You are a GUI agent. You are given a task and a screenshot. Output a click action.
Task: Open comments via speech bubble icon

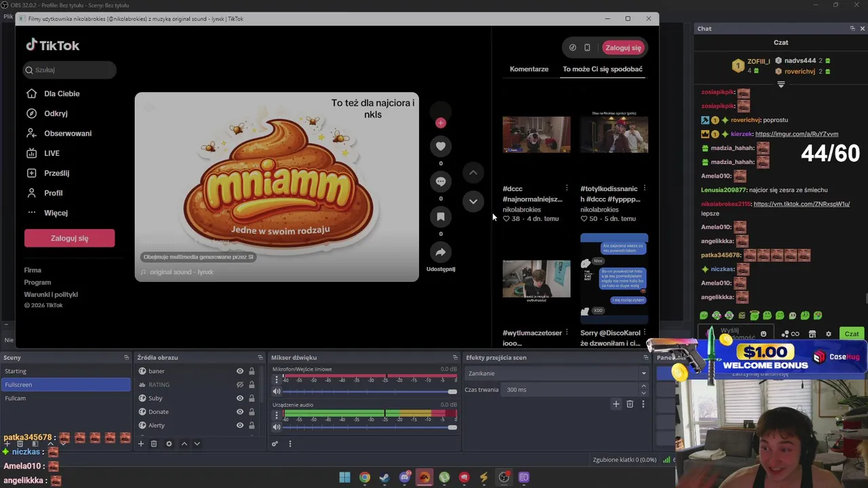[441, 182]
